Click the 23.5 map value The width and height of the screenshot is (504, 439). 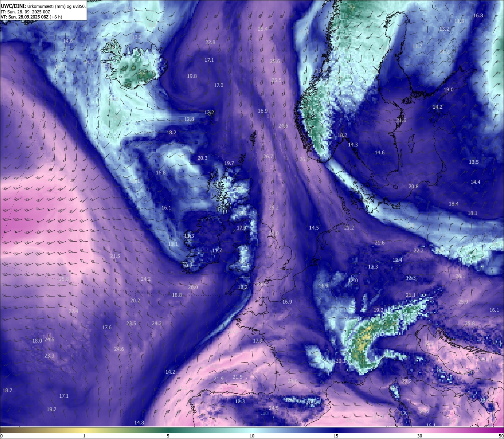click(x=131, y=324)
